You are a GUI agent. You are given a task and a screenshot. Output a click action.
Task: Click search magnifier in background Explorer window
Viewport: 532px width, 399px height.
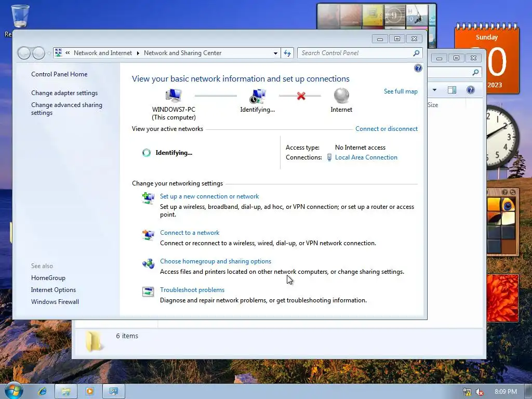click(x=476, y=72)
